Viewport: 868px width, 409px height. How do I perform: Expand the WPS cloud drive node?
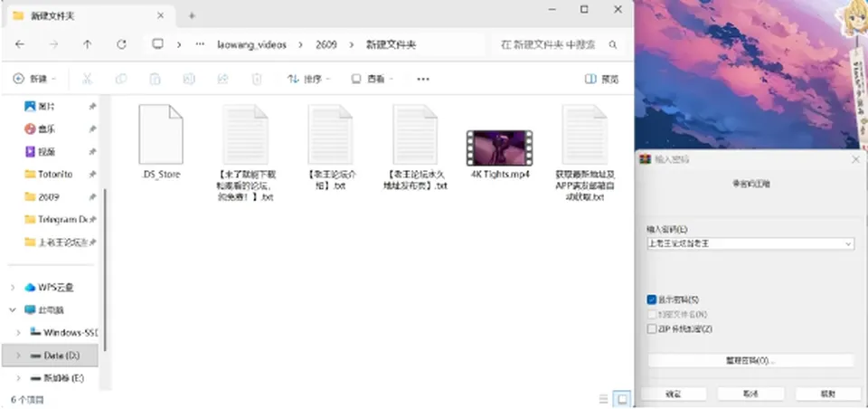13,288
